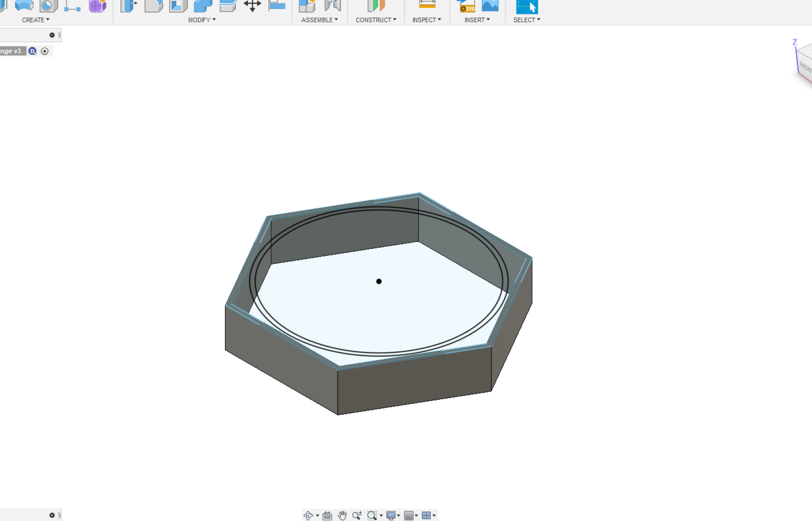This screenshot has width=812, height=521.
Task: Expand the bottom comments panel plus button
Action: click(x=52, y=515)
